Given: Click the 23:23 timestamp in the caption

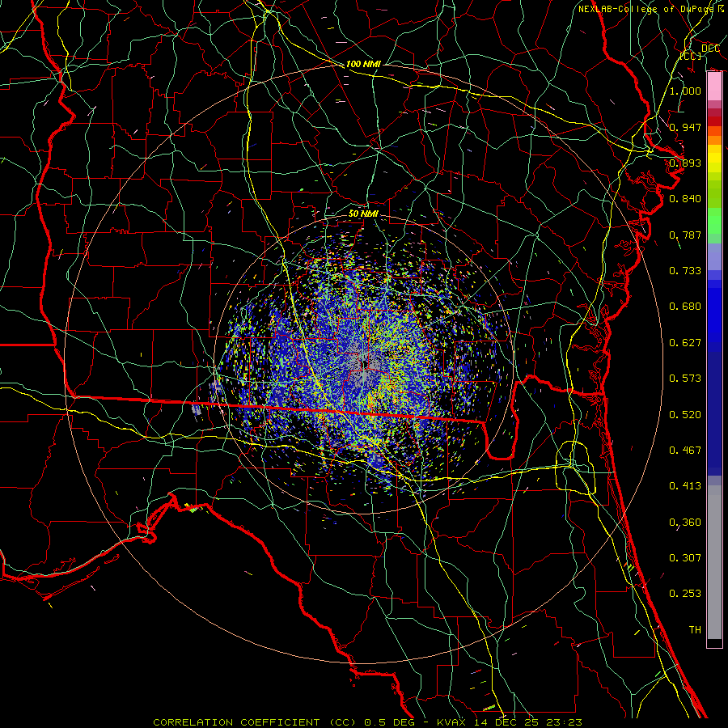Looking at the screenshot, I should pos(564,722).
